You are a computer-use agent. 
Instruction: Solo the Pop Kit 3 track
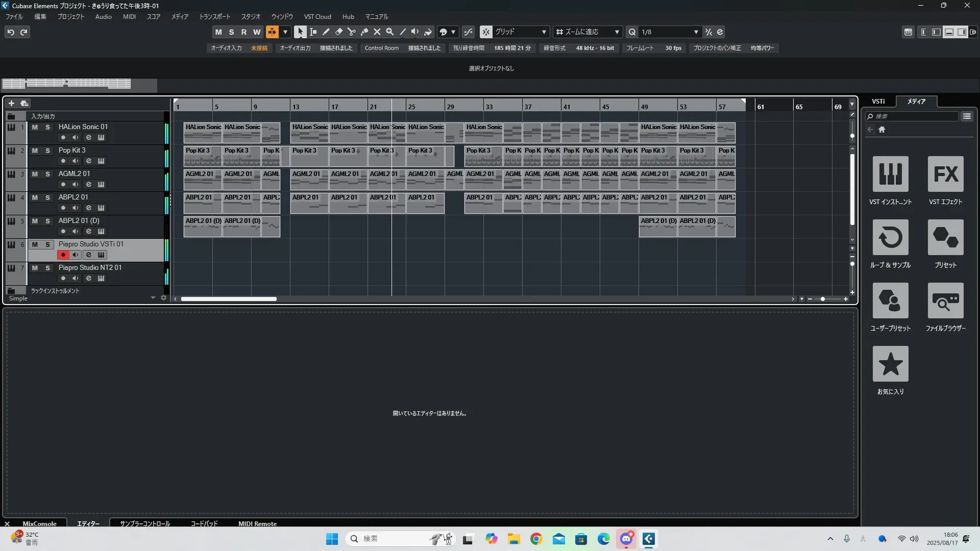(47, 151)
